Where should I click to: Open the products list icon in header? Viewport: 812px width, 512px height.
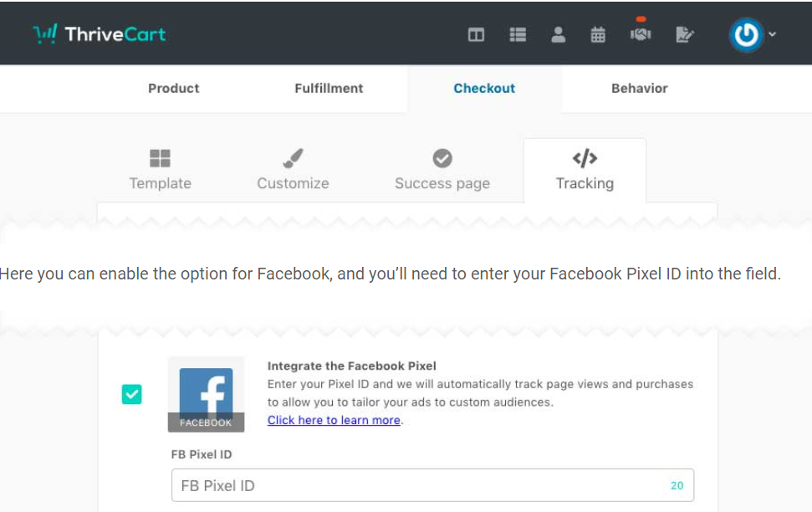point(518,35)
